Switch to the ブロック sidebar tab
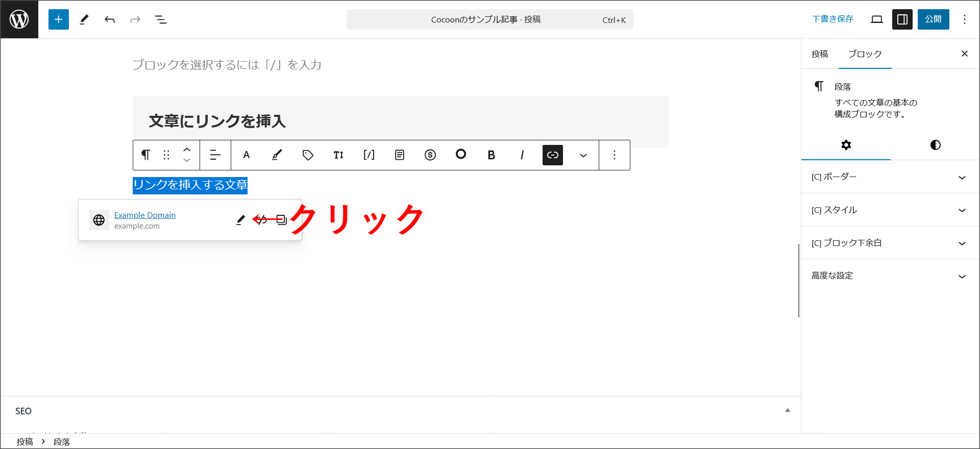Viewport: 980px width, 449px height. click(865, 54)
